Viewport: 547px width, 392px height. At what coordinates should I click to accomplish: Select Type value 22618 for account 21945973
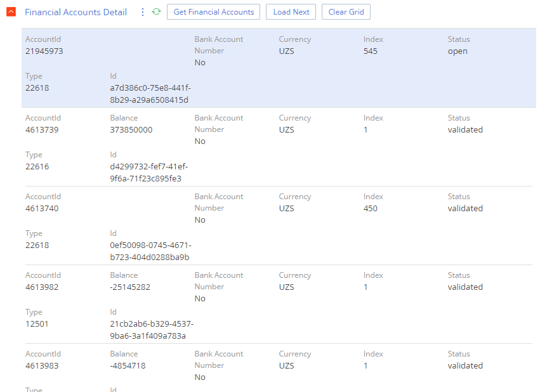[x=37, y=88]
